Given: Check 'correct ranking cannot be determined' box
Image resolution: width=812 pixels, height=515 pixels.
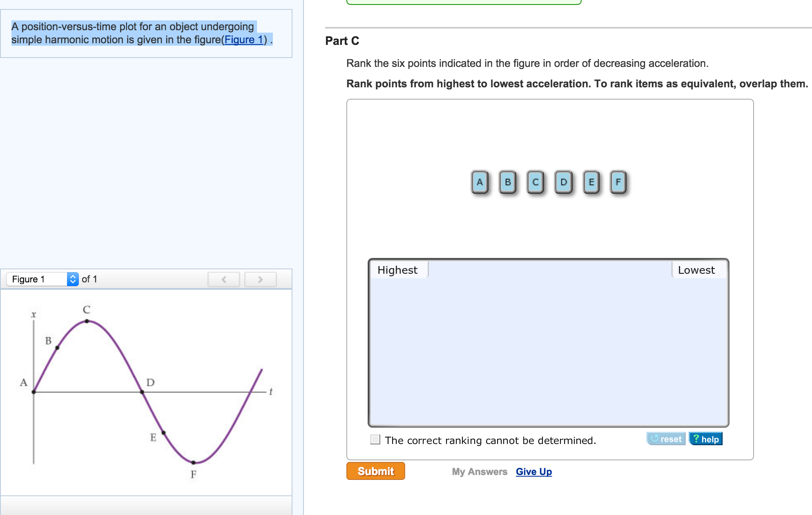Looking at the screenshot, I should coord(375,440).
